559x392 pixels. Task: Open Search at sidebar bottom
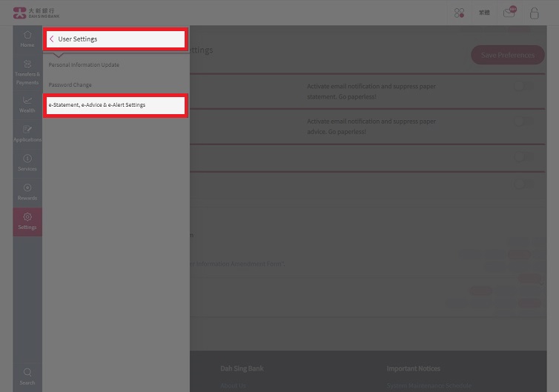click(27, 376)
